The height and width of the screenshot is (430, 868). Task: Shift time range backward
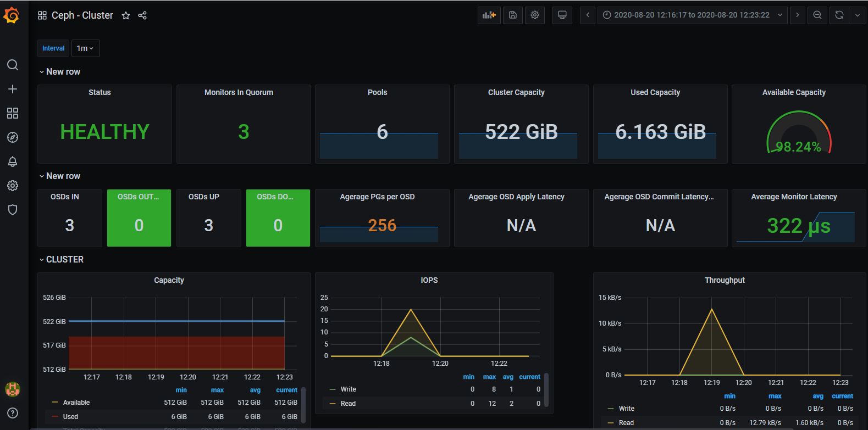[588, 15]
